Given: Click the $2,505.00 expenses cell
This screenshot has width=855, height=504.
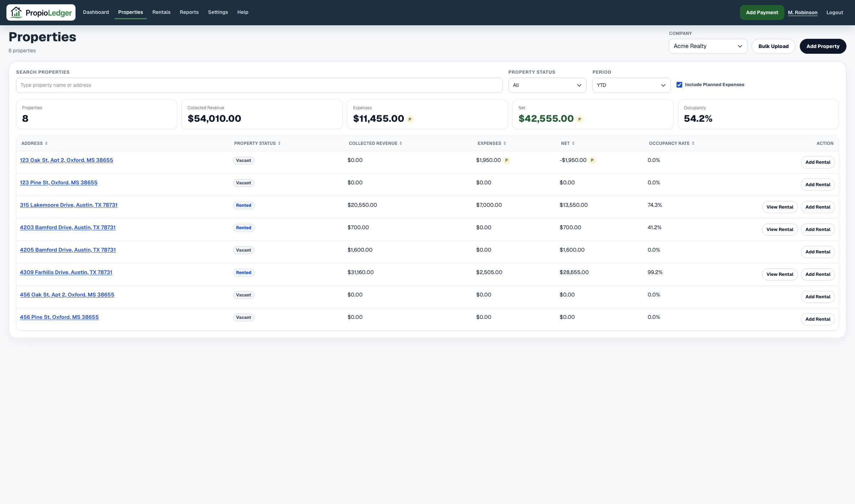Looking at the screenshot, I should tap(489, 272).
